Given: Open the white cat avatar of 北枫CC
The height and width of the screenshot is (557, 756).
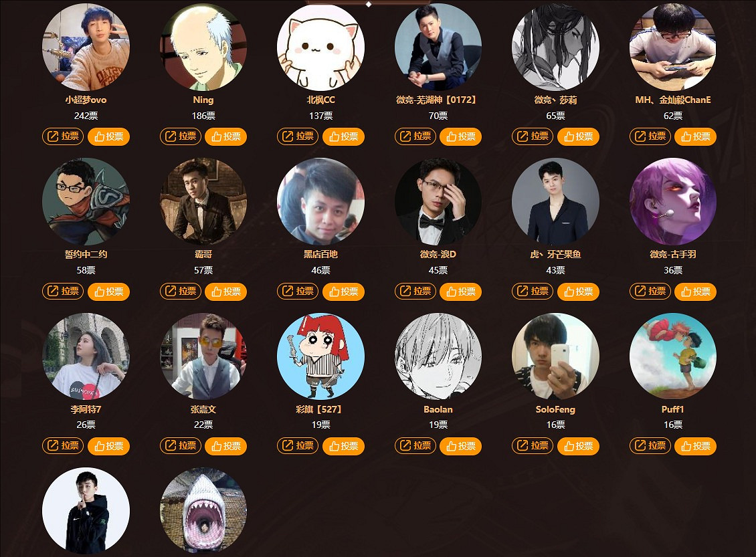Looking at the screenshot, I should coord(320,47).
